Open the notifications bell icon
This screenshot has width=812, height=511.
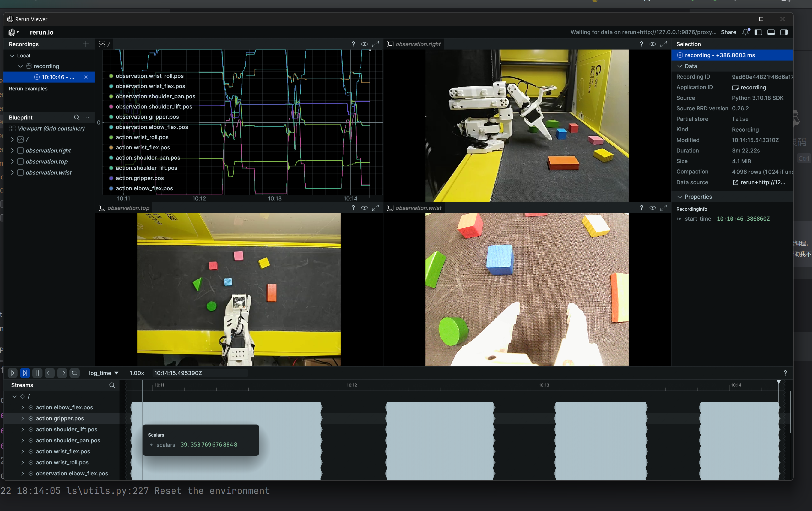745,32
